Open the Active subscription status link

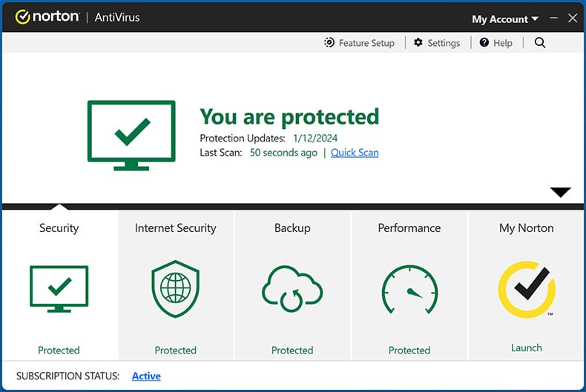point(146,376)
